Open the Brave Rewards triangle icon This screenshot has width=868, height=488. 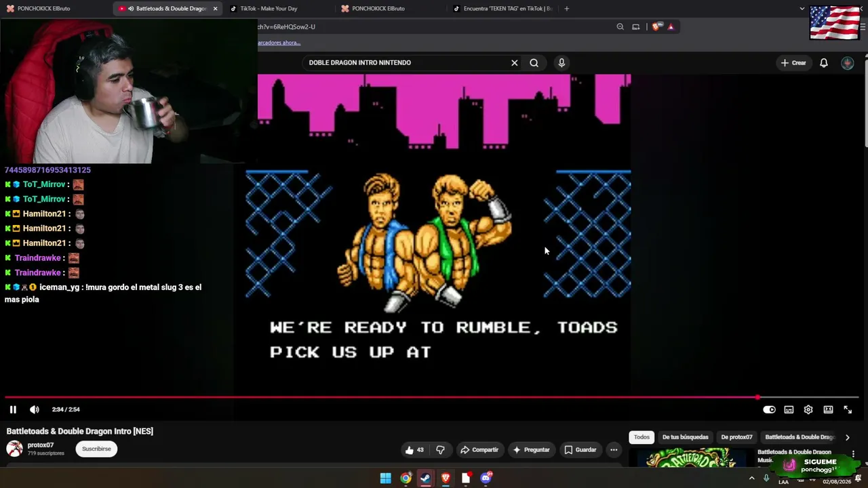pos(671,26)
